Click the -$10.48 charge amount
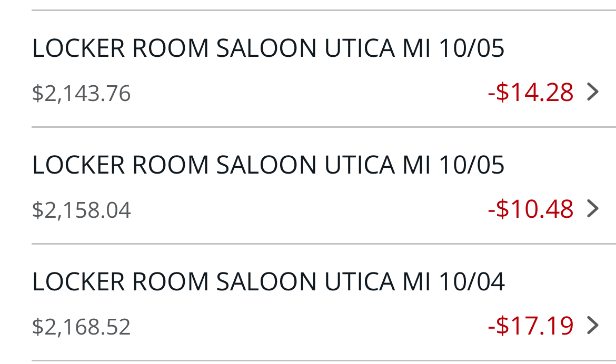Screen dimensions: 616x364 point(531,209)
